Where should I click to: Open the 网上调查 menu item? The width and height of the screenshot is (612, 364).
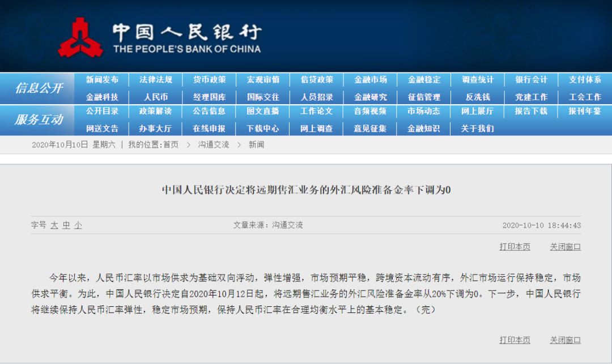pos(316,129)
